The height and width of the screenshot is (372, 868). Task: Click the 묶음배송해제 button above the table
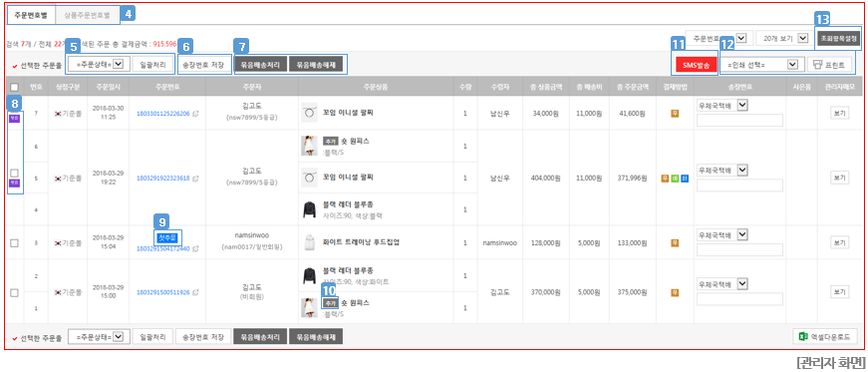click(316, 64)
